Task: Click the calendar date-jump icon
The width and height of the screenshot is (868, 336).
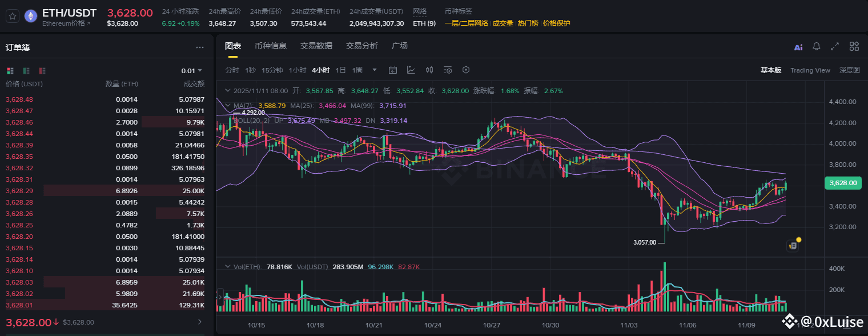Action: pyautogui.click(x=393, y=70)
